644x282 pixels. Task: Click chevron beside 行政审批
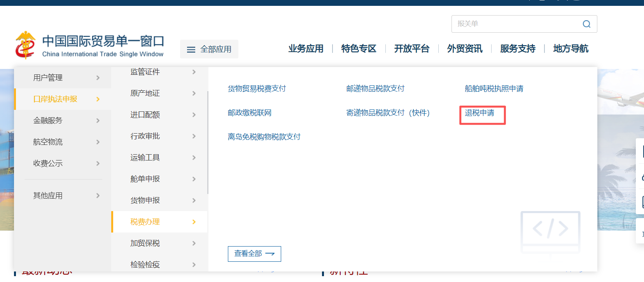tap(194, 136)
